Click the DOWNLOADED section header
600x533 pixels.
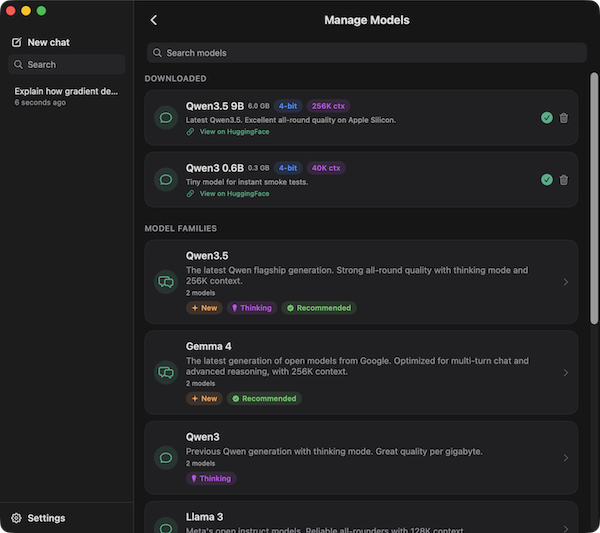pos(176,78)
